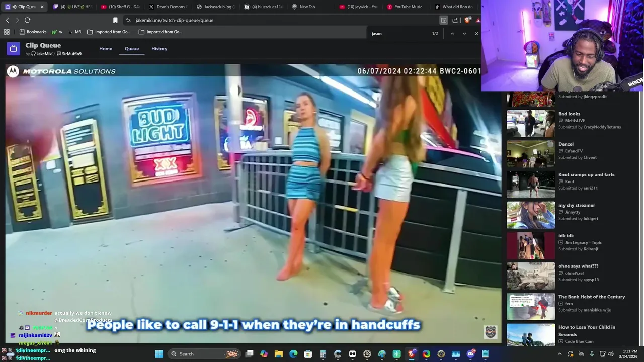Viewport: 644px width, 362px height.
Task: Open Microsoft Store from the taskbar
Action: (308, 354)
